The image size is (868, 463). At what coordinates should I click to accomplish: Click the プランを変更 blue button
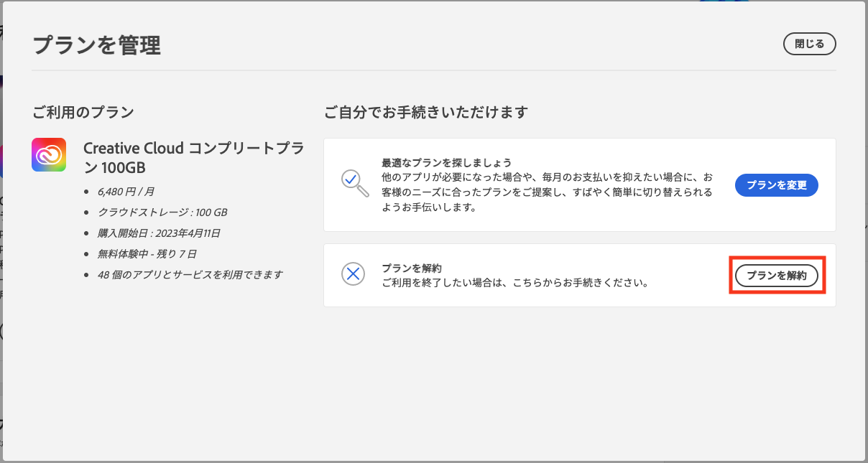pyautogui.click(x=776, y=184)
